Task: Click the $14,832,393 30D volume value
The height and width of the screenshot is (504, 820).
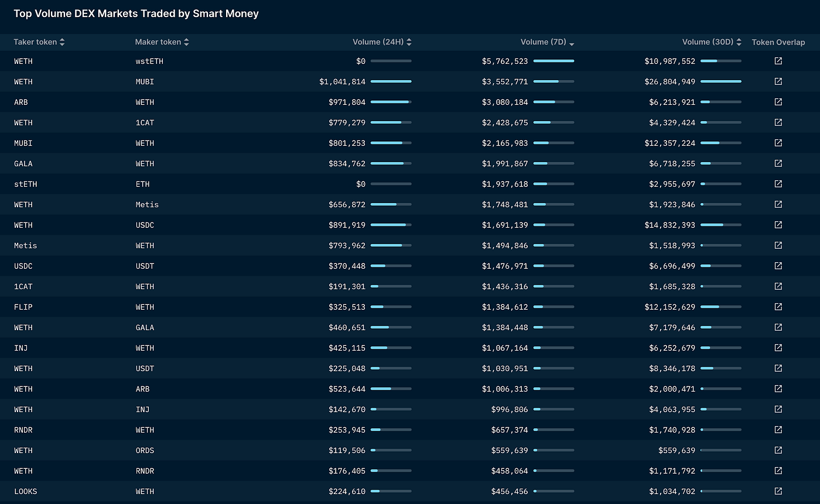Action: pyautogui.click(x=670, y=225)
